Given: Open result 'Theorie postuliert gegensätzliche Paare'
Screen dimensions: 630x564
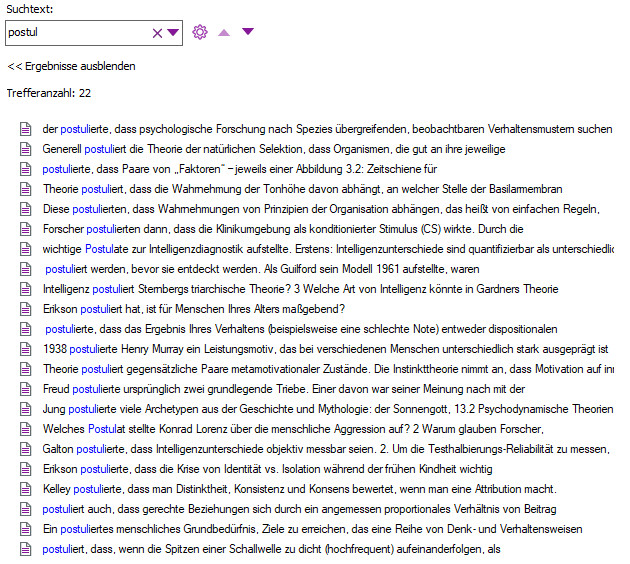Looking at the screenshot, I should [328, 369].
